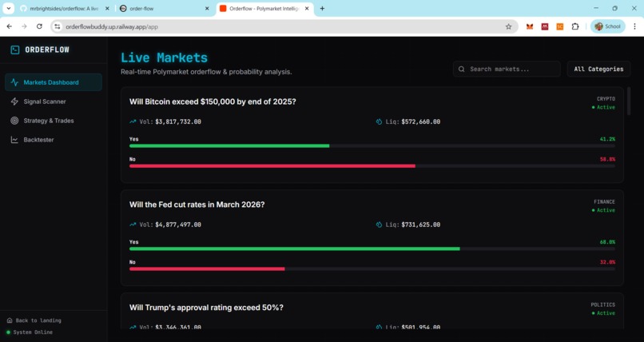
Task: Open the All Categories dropdown
Action: tap(598, 69)
